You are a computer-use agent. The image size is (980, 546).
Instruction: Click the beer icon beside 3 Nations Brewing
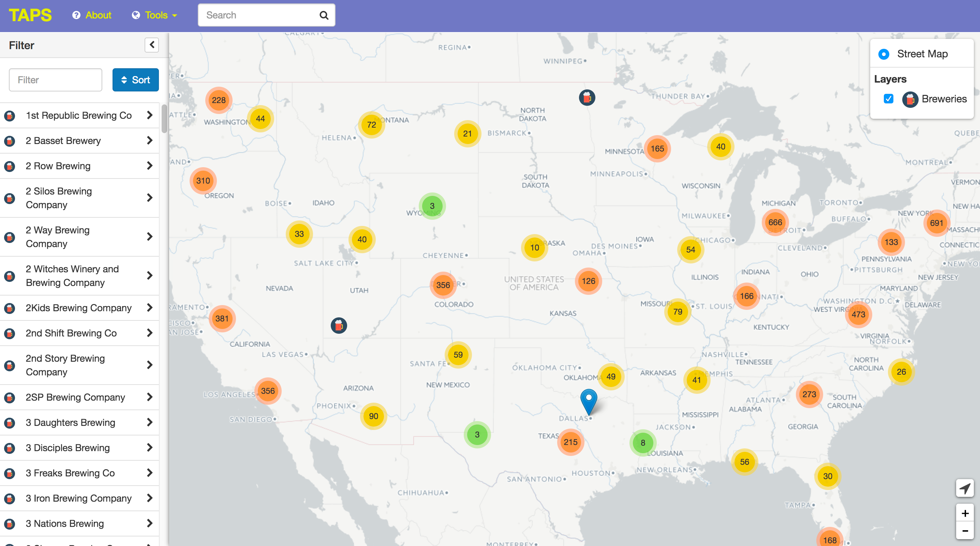tap(10, 523)
